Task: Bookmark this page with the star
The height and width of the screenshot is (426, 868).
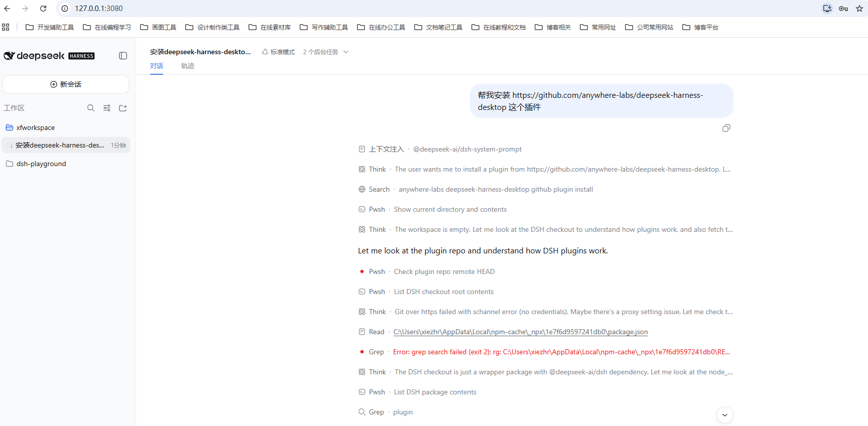Action: [x=859, y=9]
